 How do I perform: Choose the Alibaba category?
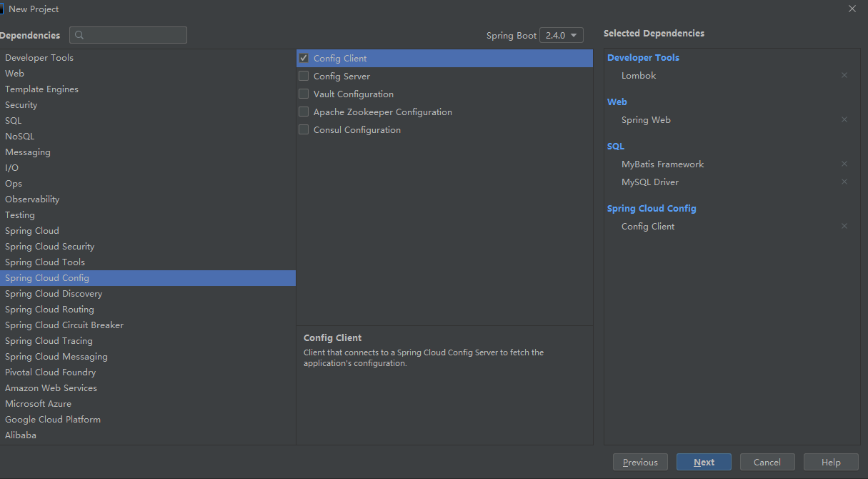tap(21, 435)
